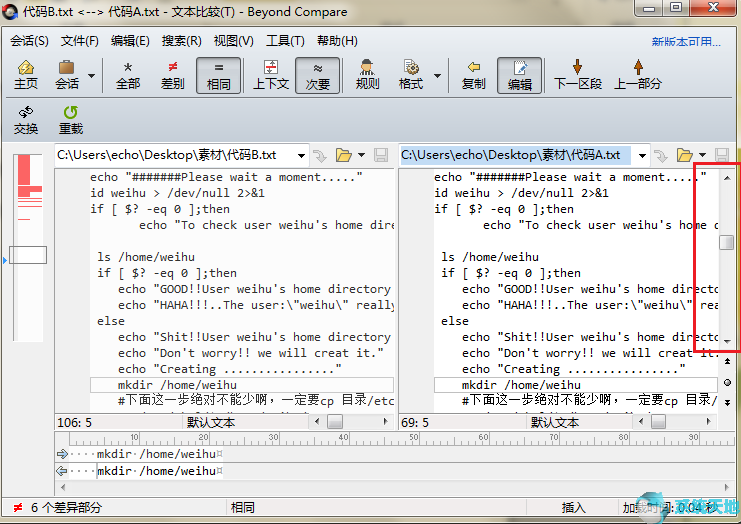Open the 搜索(R) menu
The image size is (741, 524).
pos(181,41)
